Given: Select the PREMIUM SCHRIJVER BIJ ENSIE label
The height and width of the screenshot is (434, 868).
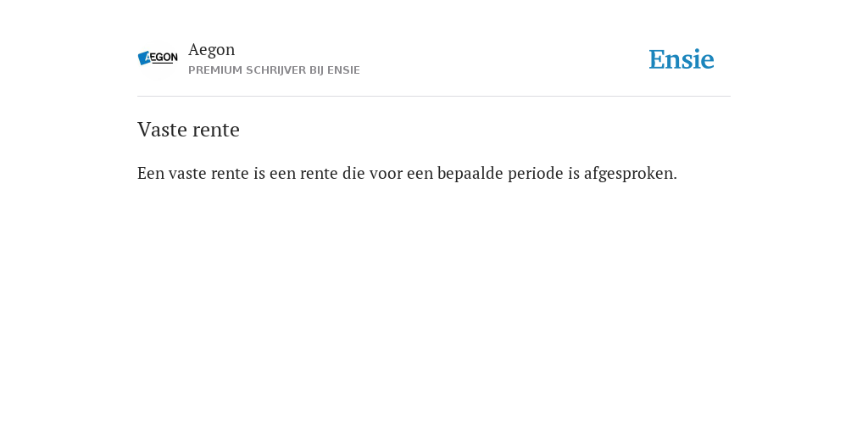Looking at the screenshot, I should point(274,70).
